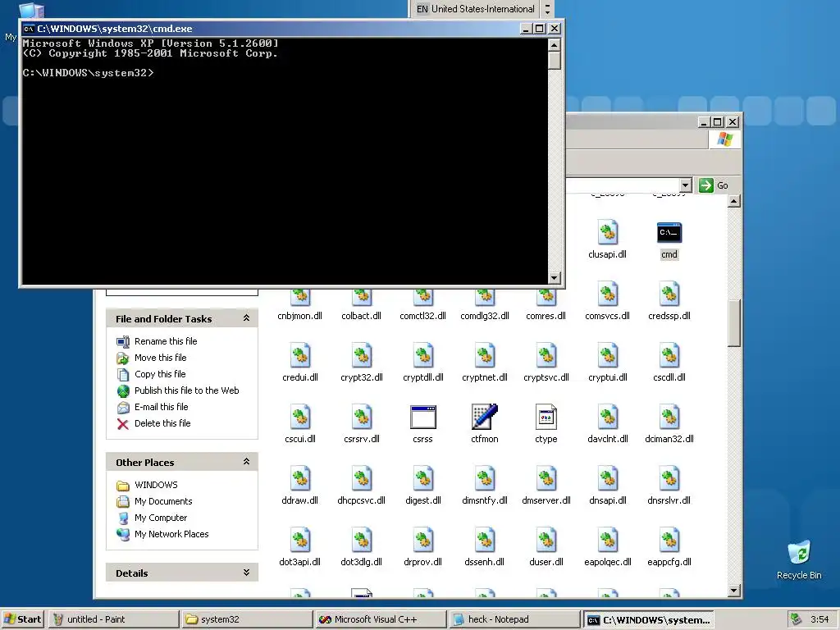Click Move this file link
Screen dimensions: 840x630
(160, 358)
